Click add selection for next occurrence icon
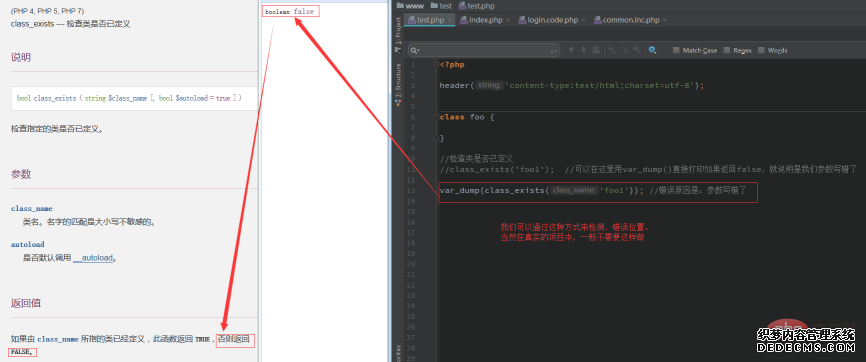The width and height of the screenshot is (866, 362). click(611, 50)
